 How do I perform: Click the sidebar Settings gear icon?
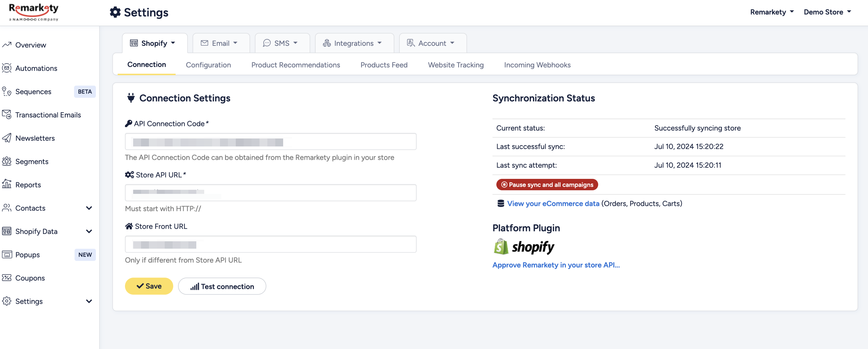(x=7, y=301)
